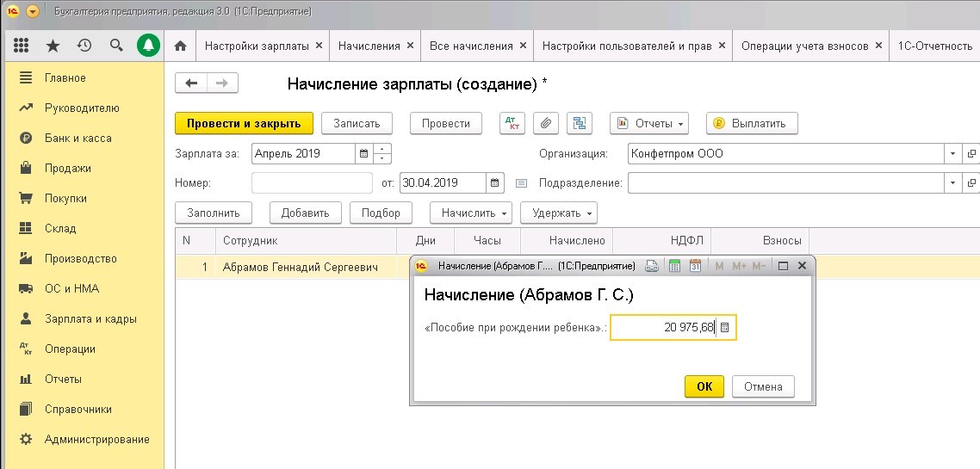Click the Выплатить button
The height and width of the screenshot is (469, 980).
[752, 123]
